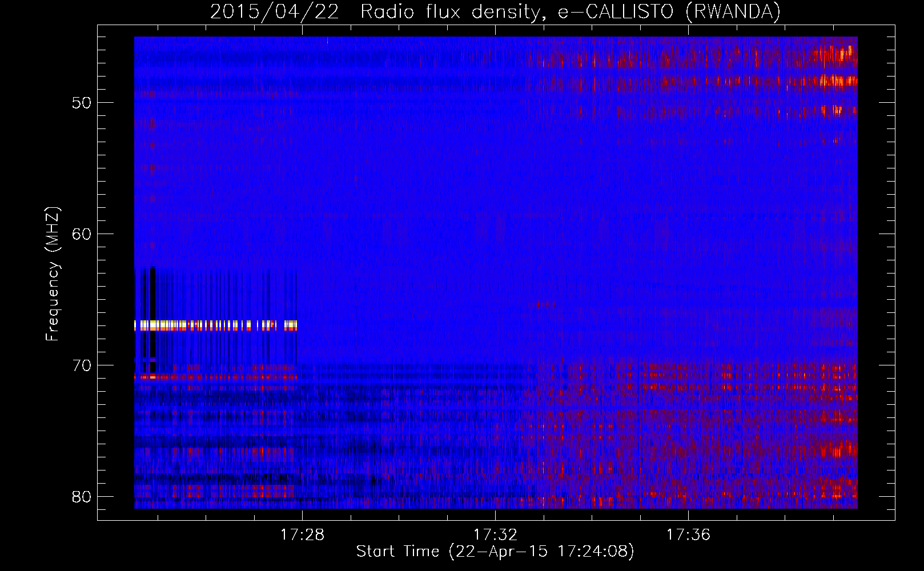The height and width of the screenshot is (571, 924).
Task: Click the date "2015/04/22" in the title
Action: point(275,11)
